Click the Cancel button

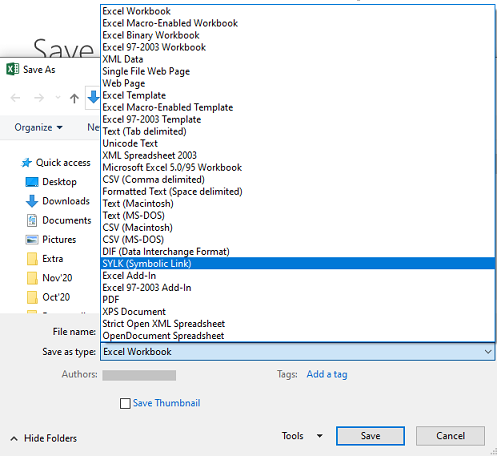450,436
